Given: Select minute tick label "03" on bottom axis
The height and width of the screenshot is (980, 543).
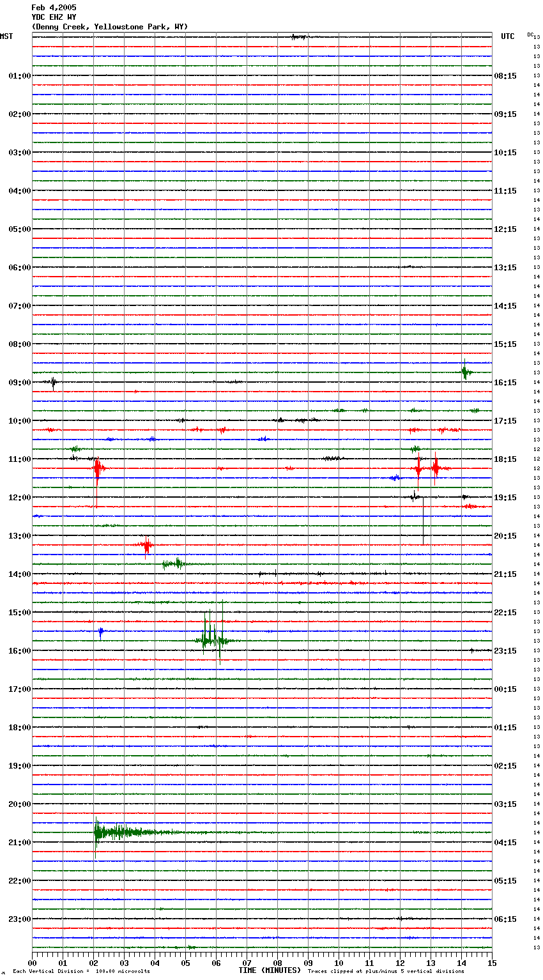Looking at the screenshot, I should (124, 963).
